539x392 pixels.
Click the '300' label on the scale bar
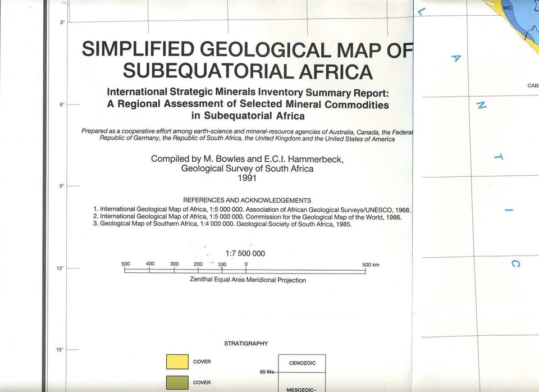174,264
